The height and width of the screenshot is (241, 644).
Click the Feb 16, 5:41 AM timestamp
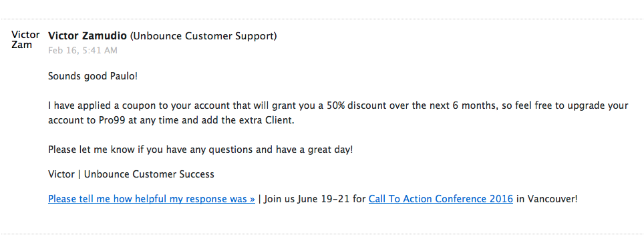[x=83, y=51]
